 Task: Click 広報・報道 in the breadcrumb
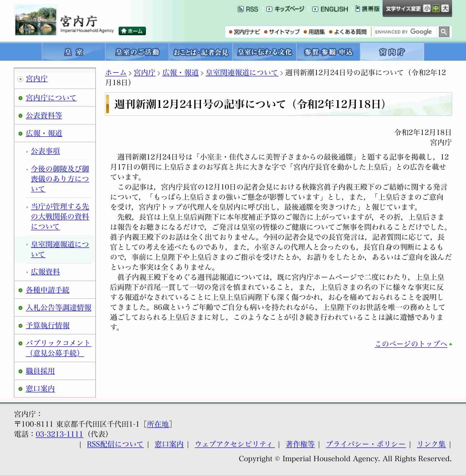point(181,73)
